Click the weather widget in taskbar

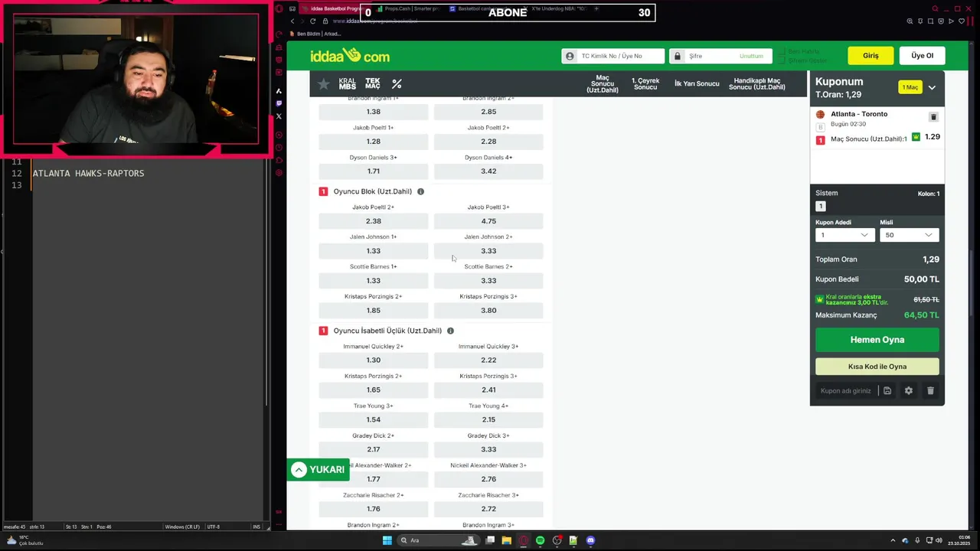(24, 540)
